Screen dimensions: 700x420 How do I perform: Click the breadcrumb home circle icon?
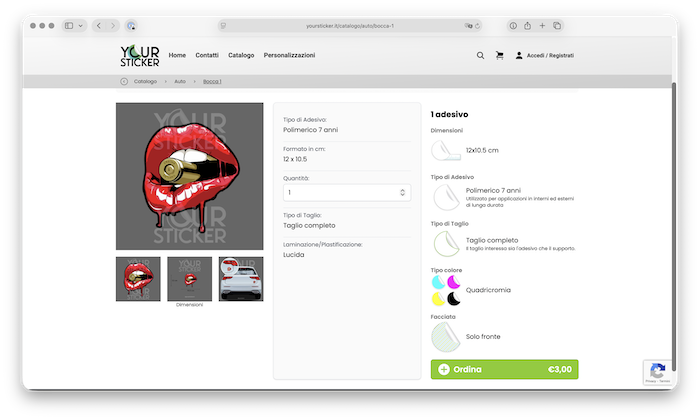[124, 81]
